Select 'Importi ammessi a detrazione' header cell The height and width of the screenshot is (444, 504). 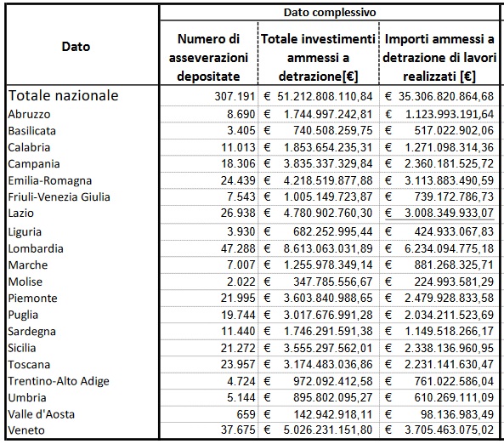tap(439, 58)
